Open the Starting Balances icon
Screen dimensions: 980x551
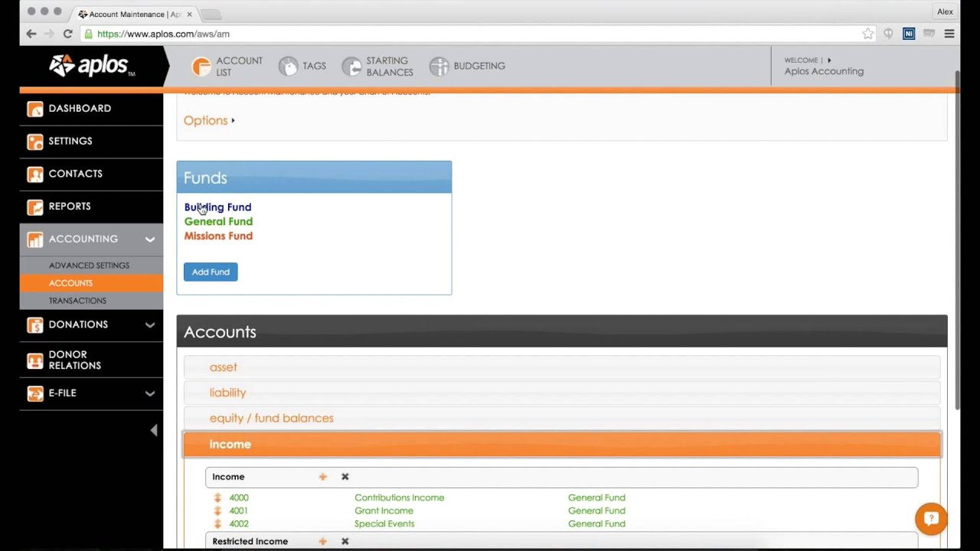pos(351,67)
